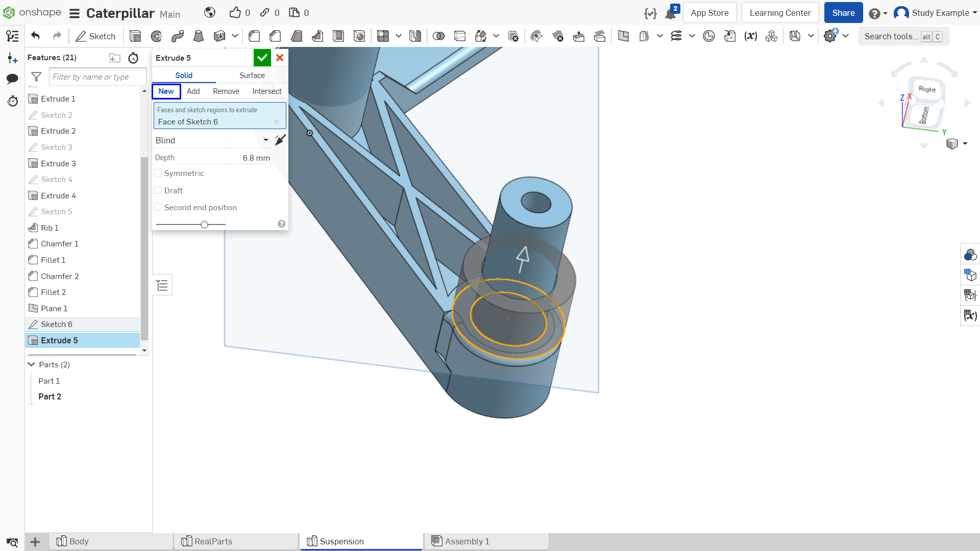Open the Variable (x) tool

pyautogui.click(x=751, y=36)
